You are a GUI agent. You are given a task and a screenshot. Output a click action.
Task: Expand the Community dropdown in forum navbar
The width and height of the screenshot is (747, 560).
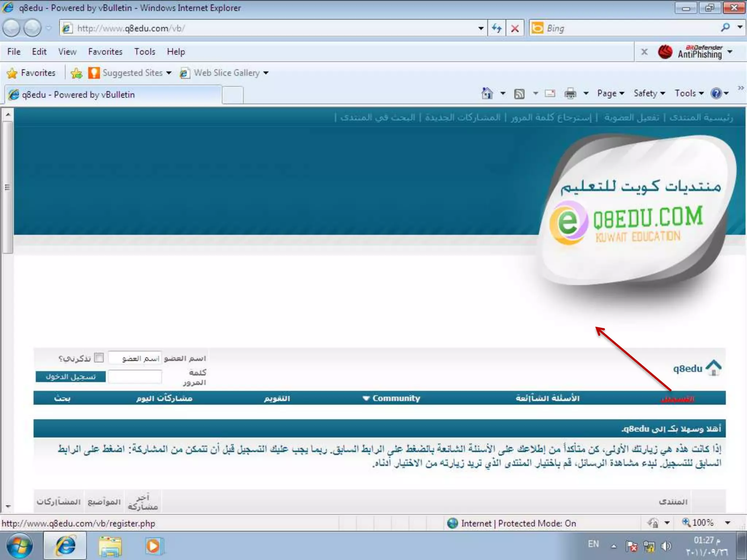[x=391, y=398]
